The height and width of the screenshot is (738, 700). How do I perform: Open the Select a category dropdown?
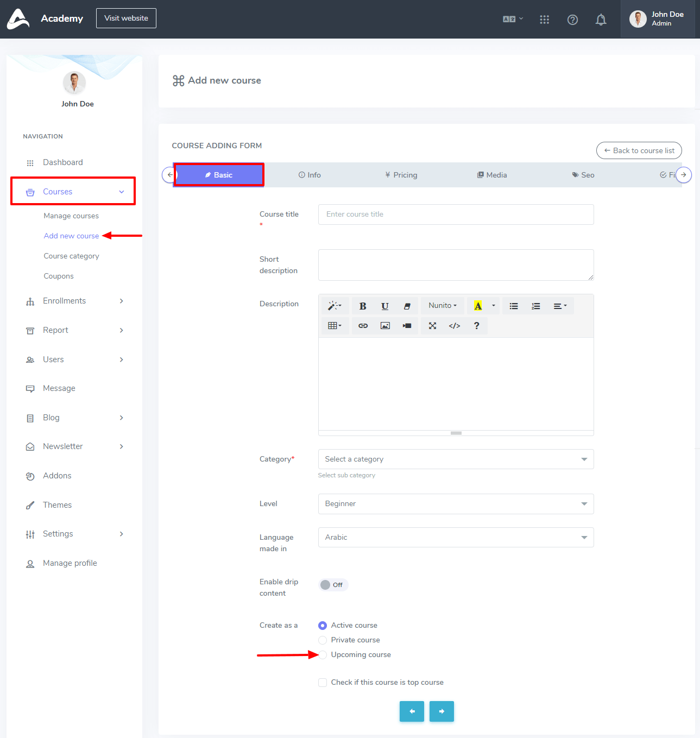point(456,459)
